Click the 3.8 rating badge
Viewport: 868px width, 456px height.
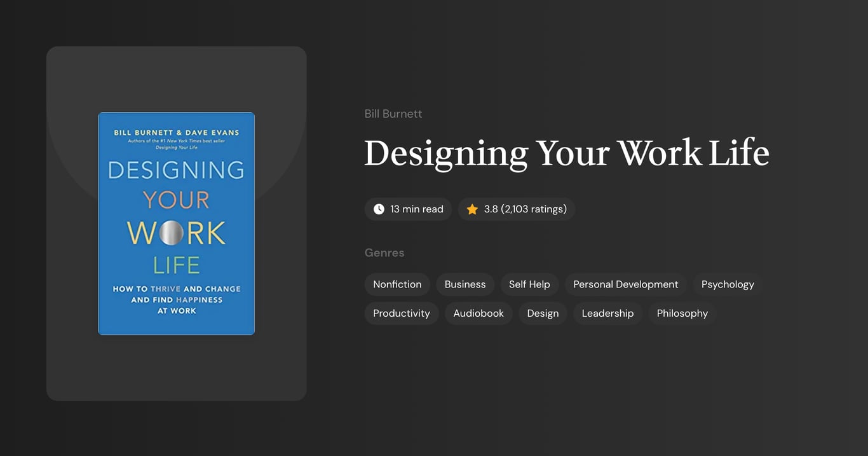pos(516,209)
